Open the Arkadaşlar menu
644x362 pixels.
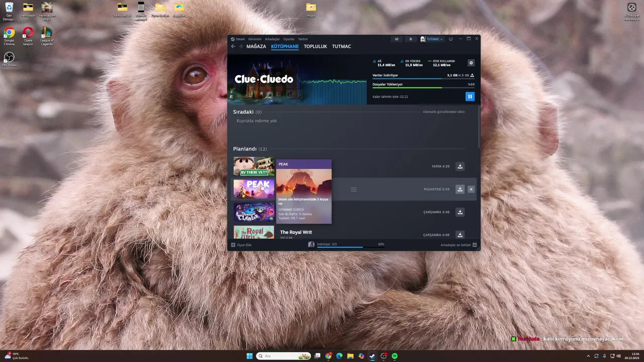[x=272, y=39]
